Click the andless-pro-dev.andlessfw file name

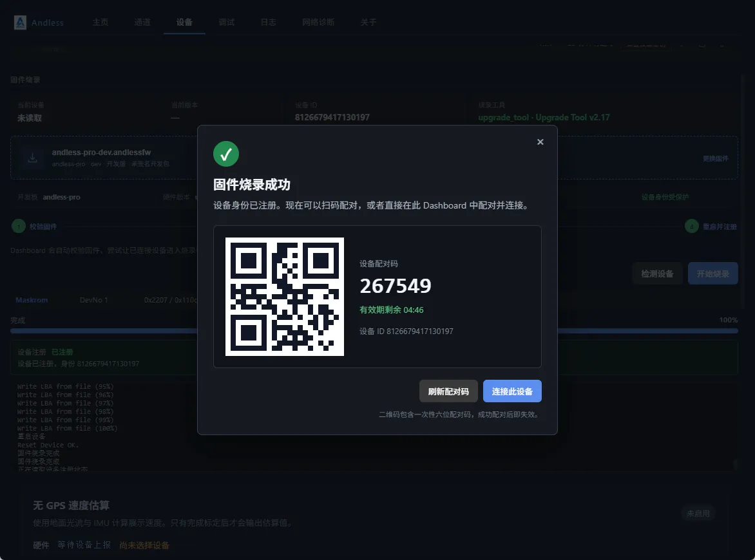coord(101,153)
